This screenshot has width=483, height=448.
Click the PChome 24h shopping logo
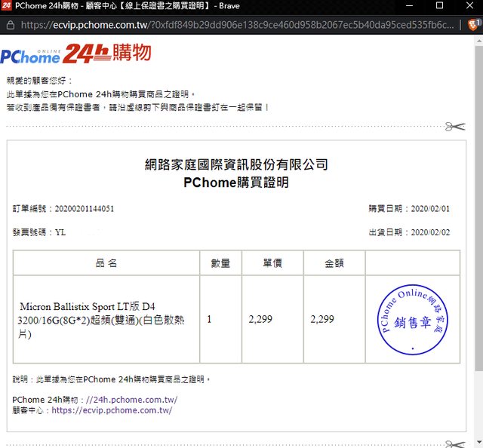(75, 54)
